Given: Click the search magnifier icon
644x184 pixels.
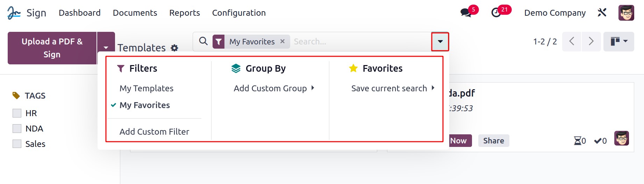Looking at the screenshot, I should [x=203, y=41].
